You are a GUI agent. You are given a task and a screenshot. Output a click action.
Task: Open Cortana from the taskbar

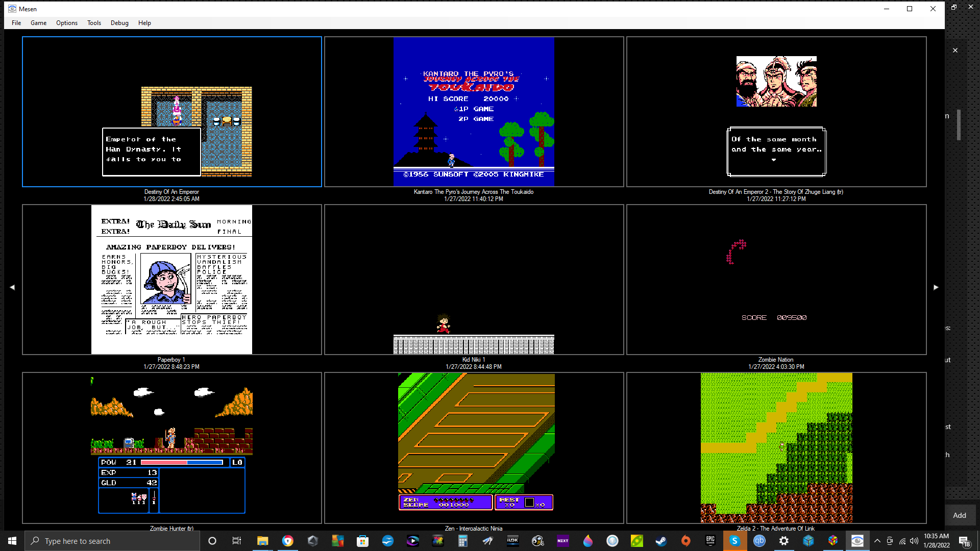pyautogui.click(x=212, y=541)
